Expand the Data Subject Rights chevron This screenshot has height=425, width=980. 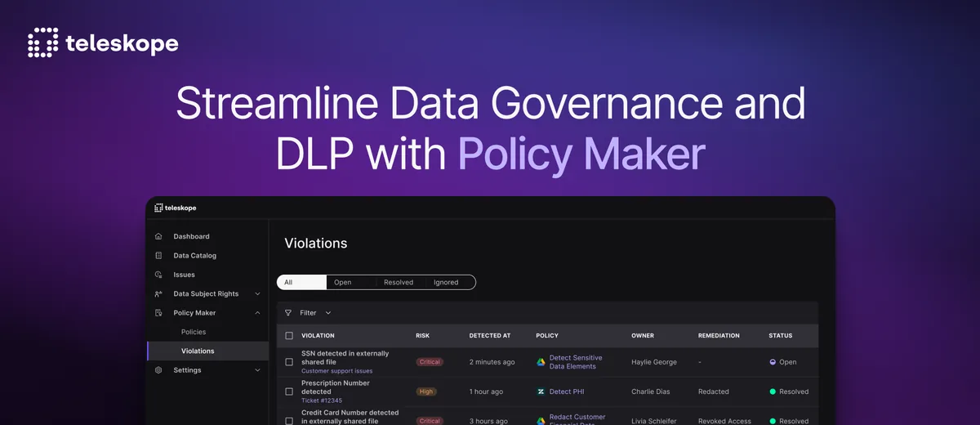[x=257, y=294]
